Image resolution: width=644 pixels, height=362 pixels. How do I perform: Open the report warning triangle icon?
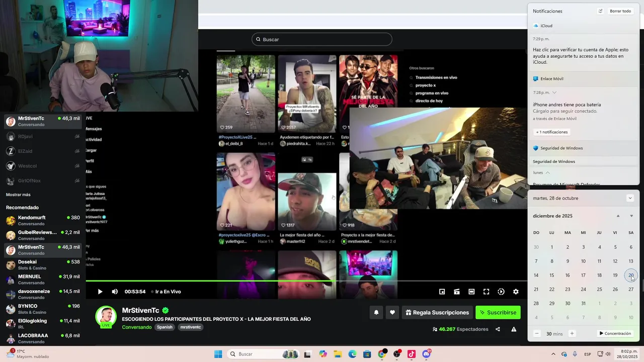point(514,329)
